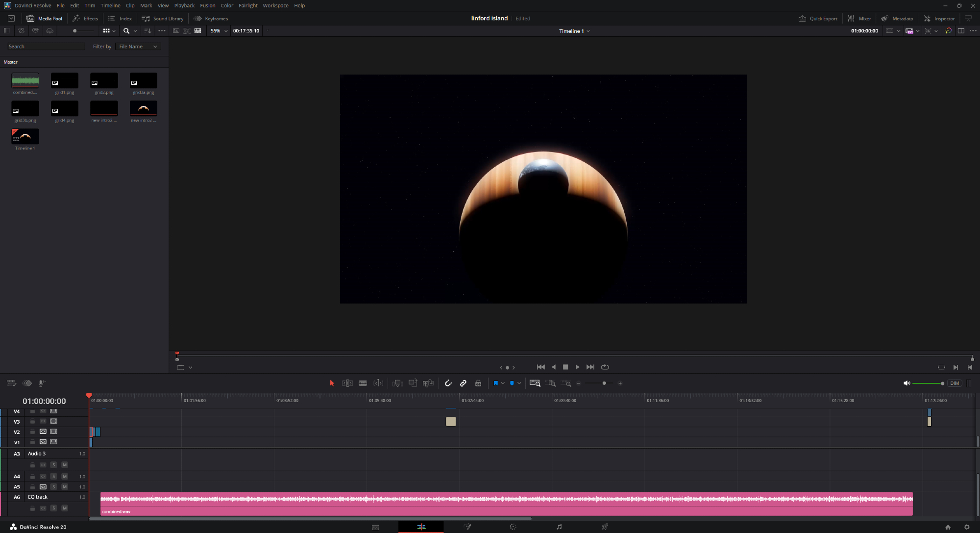Open the Fusion menu
The image size is (980, 533).
[x=207, y=5]
